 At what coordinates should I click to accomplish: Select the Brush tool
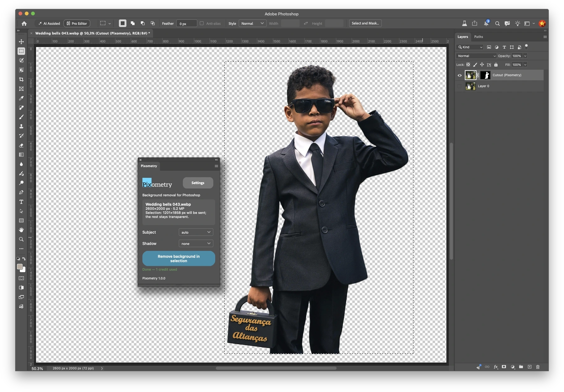[21, 117]
